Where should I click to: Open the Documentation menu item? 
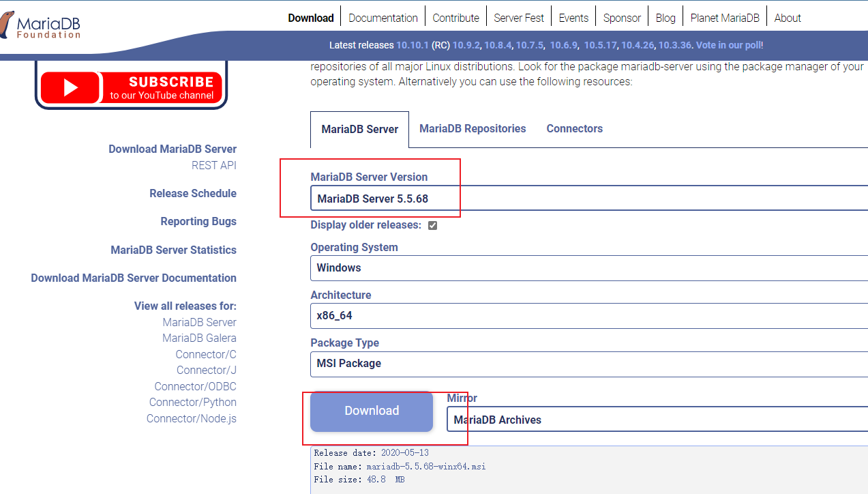point(383,18)
